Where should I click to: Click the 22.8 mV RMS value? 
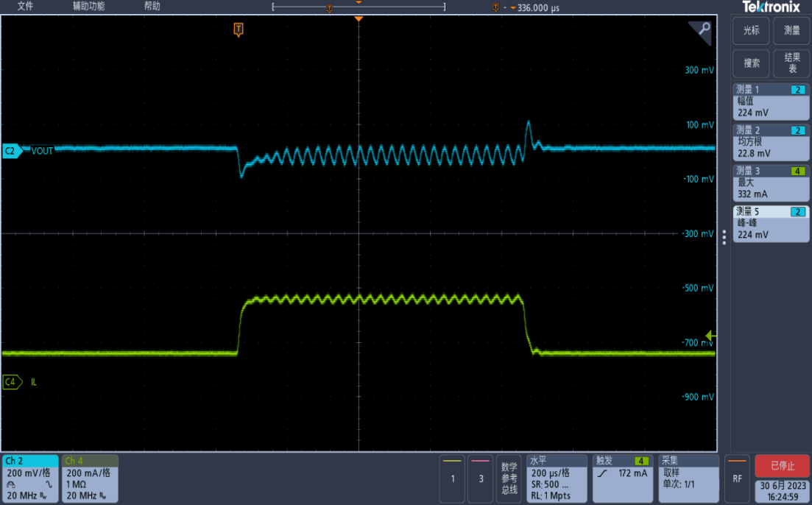click(x=754, y=153)
